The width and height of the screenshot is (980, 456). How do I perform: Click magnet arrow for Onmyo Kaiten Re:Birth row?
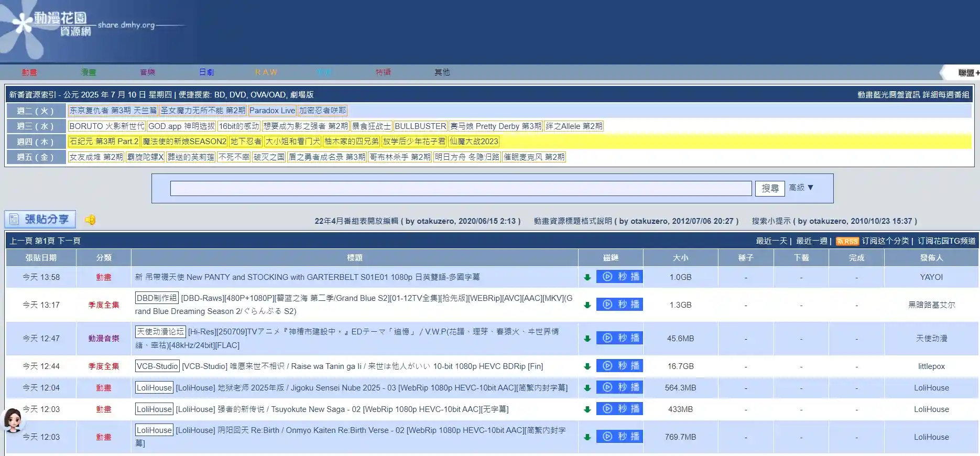[587, 437]
